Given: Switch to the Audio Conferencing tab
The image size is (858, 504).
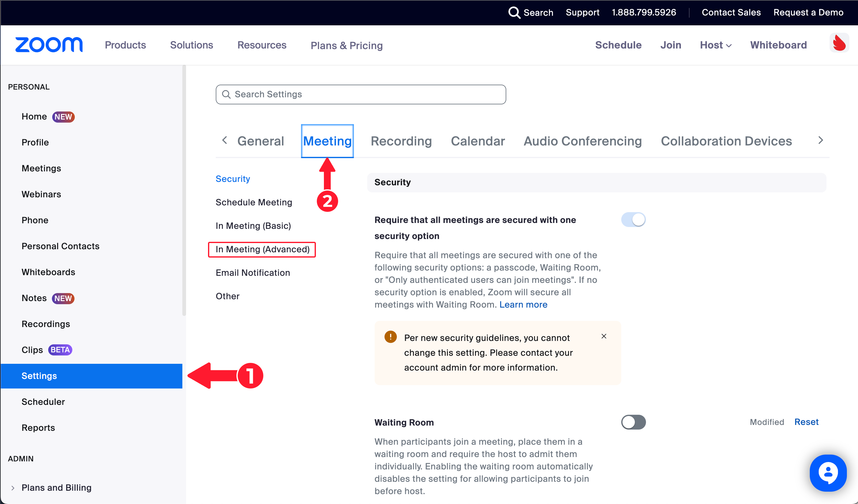Looking at the screenshot, I should click(582, 141).
